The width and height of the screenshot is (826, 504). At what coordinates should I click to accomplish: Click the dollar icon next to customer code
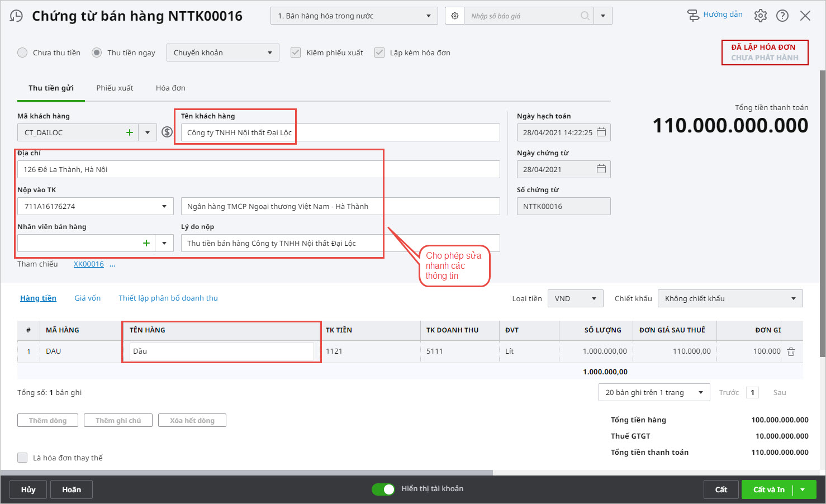(167, 132)
